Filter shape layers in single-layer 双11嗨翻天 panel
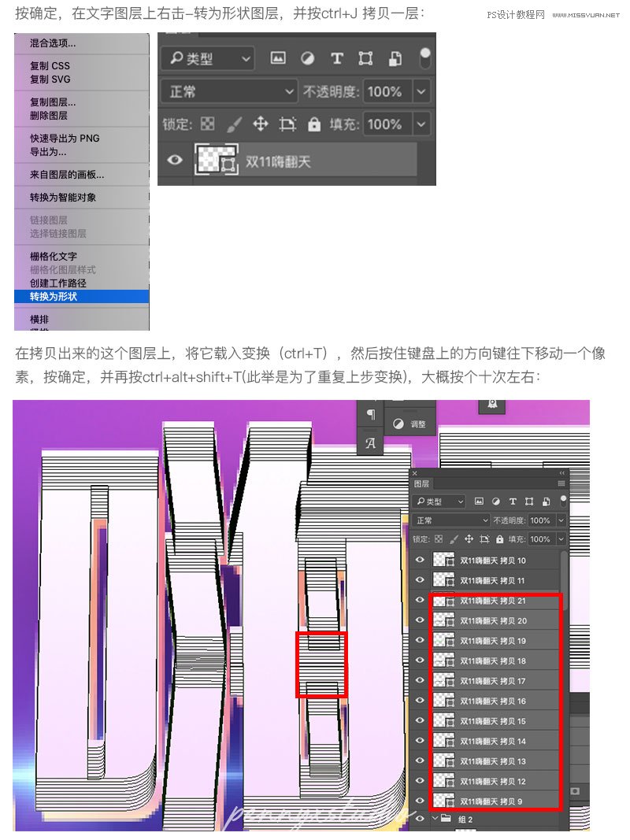Viewport: 630px width, 840px height. point(365,57)
